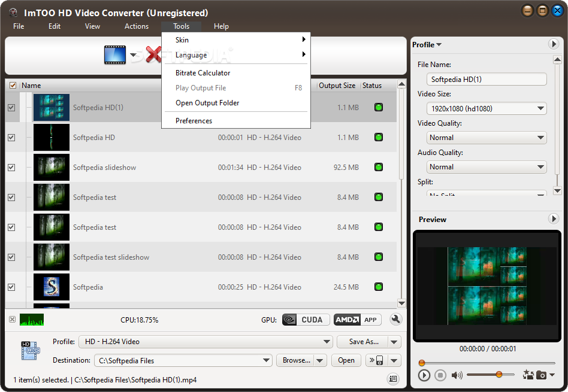
Task: Select the Softpedia slideshow thumbnail
Action: pyautogui.click(x=52, y=167)
